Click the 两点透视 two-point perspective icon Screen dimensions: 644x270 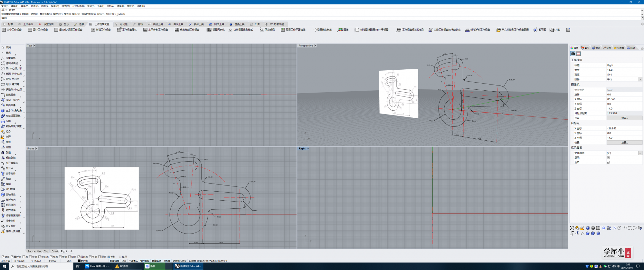pyautogui.click(x=261, y=30)
